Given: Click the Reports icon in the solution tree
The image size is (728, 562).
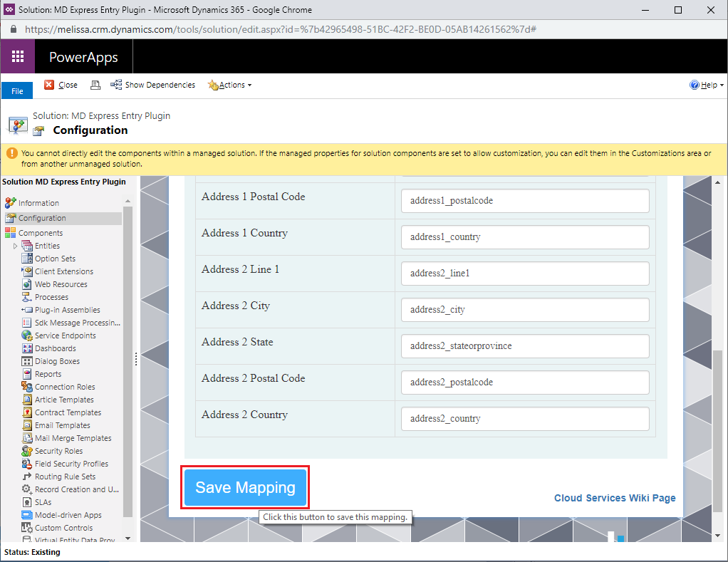Looking at the screenshot, I should [27, 374].
